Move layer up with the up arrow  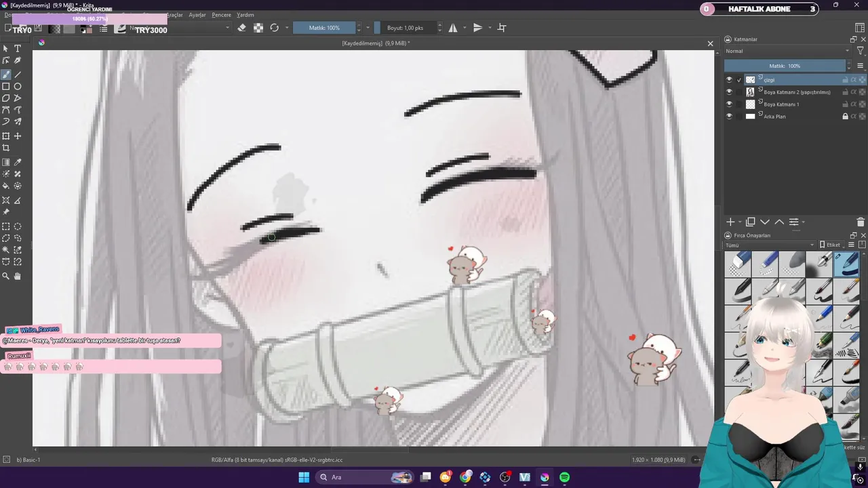click(779, 222)
